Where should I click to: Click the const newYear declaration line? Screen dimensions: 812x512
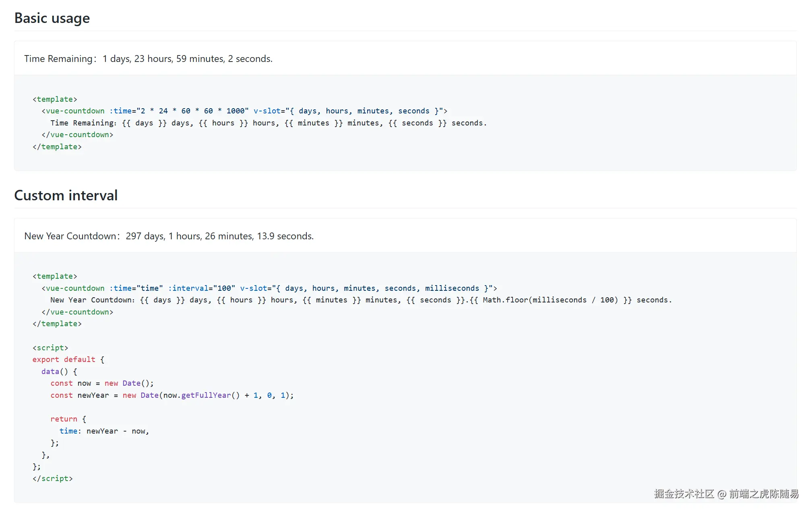pos(172,395)
